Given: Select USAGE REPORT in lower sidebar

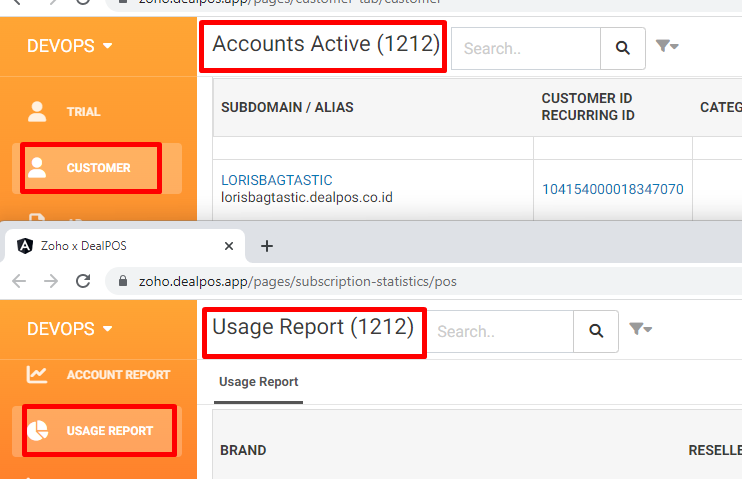Looking at the screenshot, I should click(97, 431).
